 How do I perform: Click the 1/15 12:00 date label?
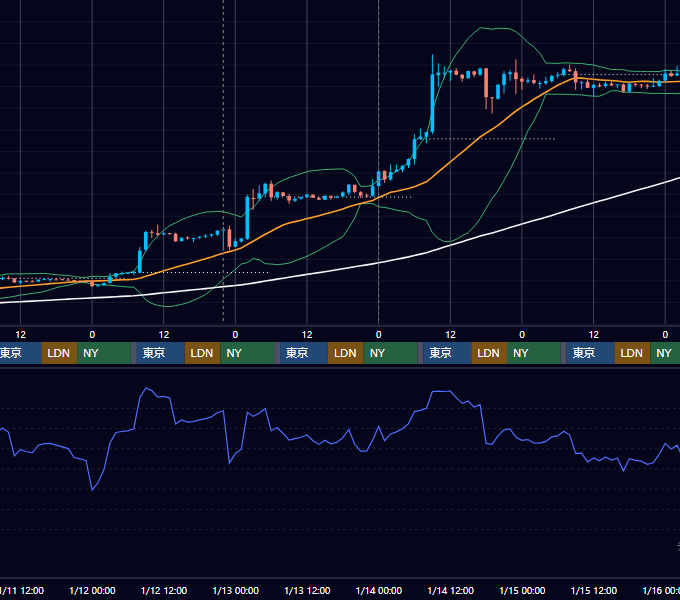(x=594, y=590)
